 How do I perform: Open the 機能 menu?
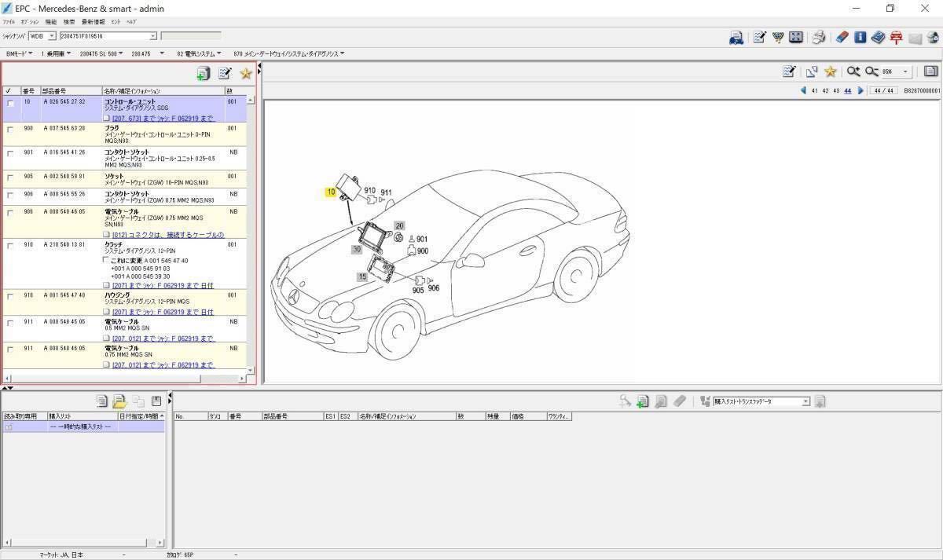point(51,22)
